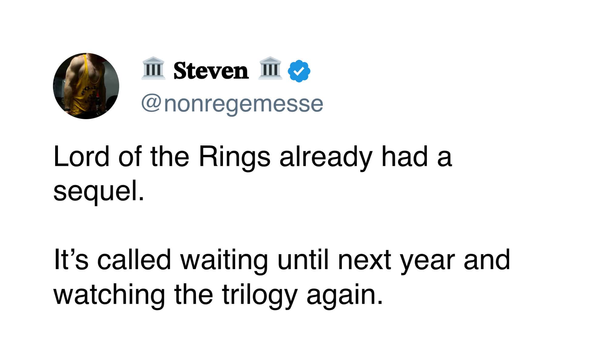This screenshot has height=364, width=596.
Task: Click the word "until" in the tweet
Action: tap(303, 260)
